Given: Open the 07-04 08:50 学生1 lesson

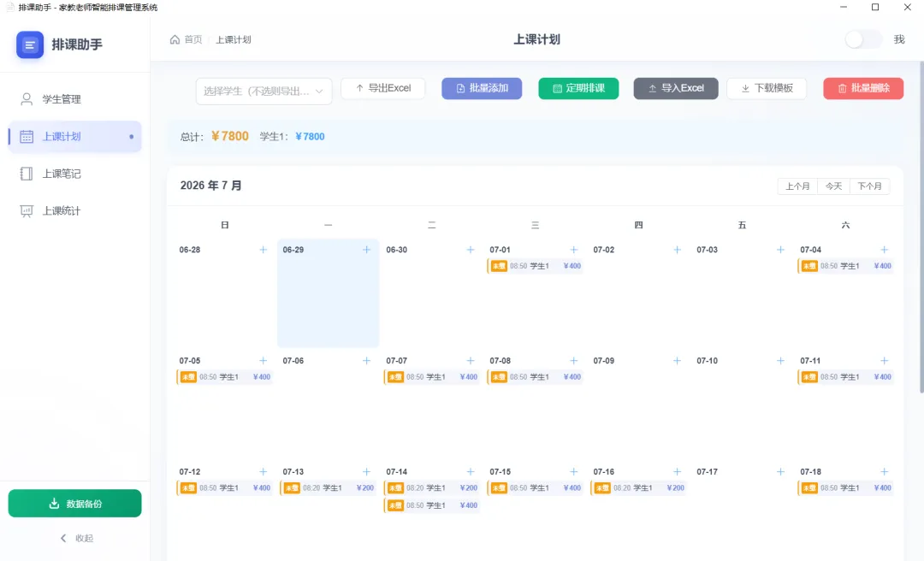Looking at the screenshot, I should (845, 266).
